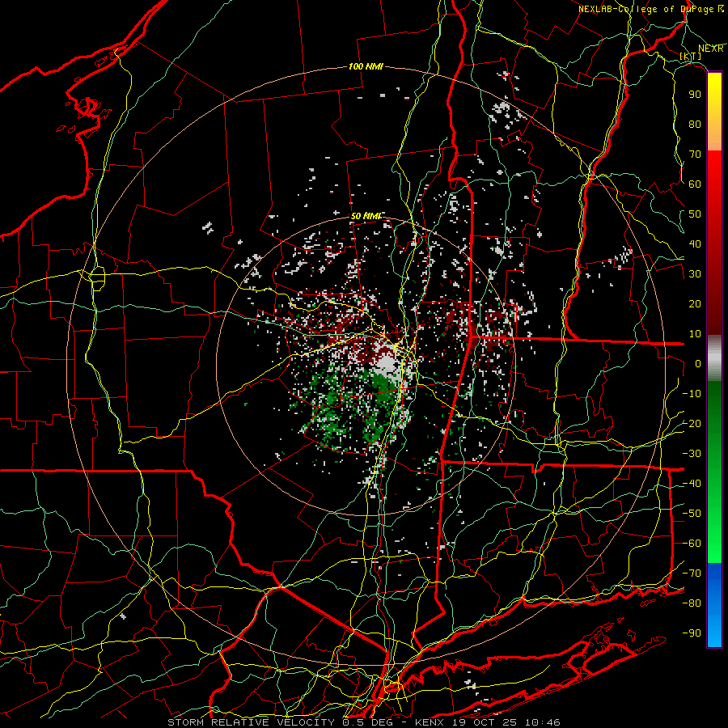Select the 0 value on velocity scale
This screenshot has width=728, height=728.
point(698,363)
